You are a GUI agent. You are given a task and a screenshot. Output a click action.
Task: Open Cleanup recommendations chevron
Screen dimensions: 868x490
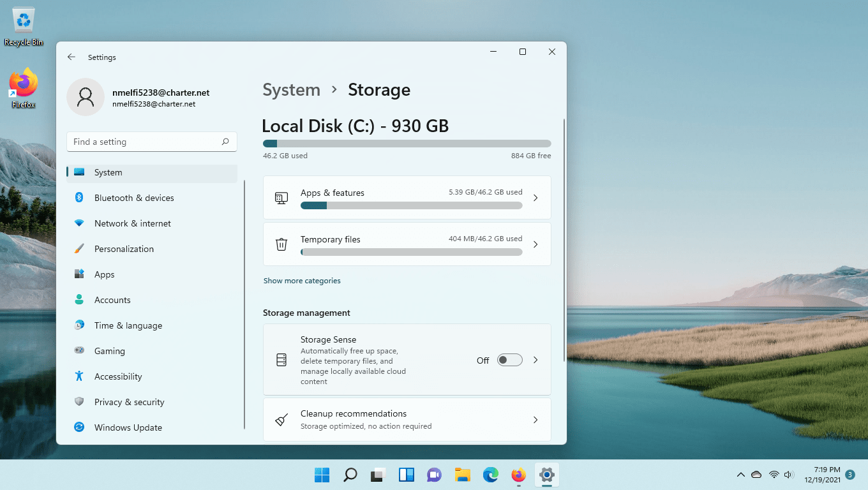point(535,420)
